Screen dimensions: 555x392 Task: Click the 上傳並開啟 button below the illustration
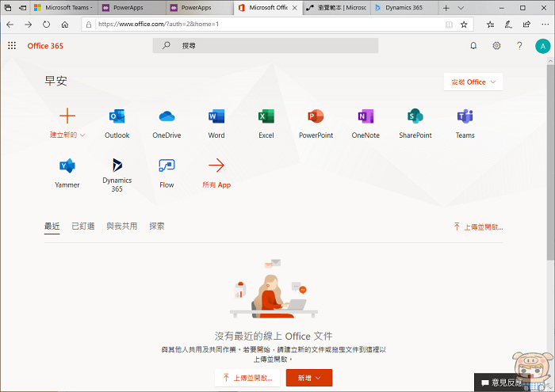[x=247, y=379]
